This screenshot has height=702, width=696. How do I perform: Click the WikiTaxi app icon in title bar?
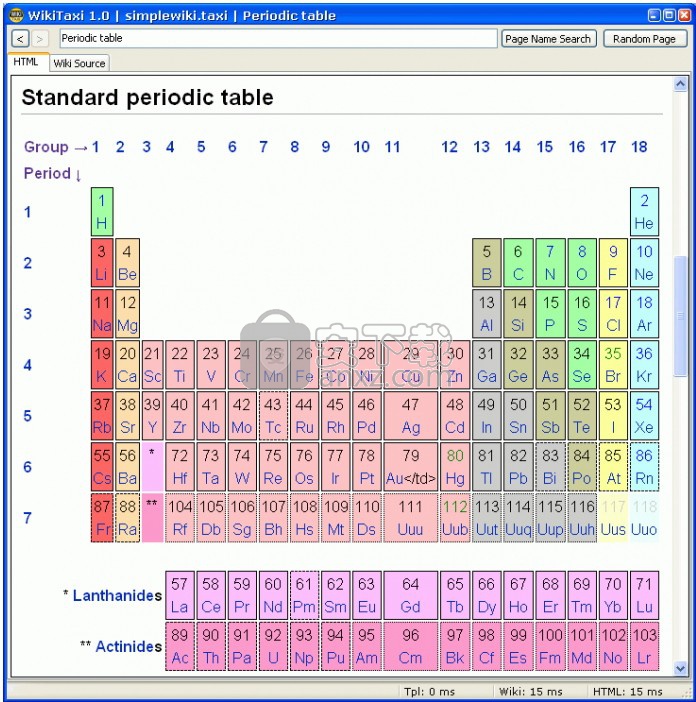pos(16,15)
